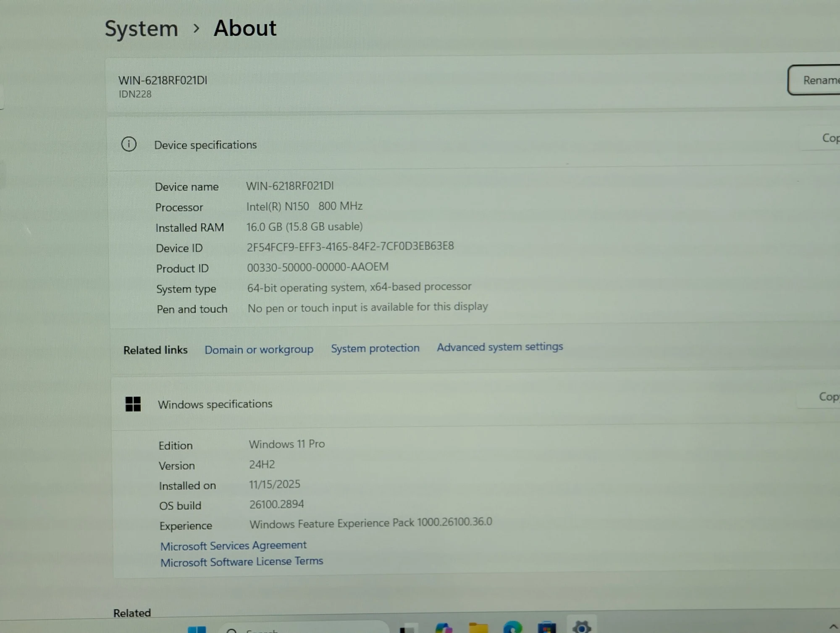
Task: Click the processor text Intel(R) N150 800 MHz
Action: click(304, 206)
